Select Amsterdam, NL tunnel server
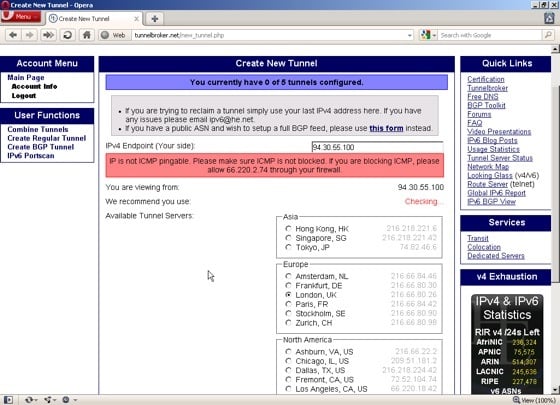 pos(288,276)
